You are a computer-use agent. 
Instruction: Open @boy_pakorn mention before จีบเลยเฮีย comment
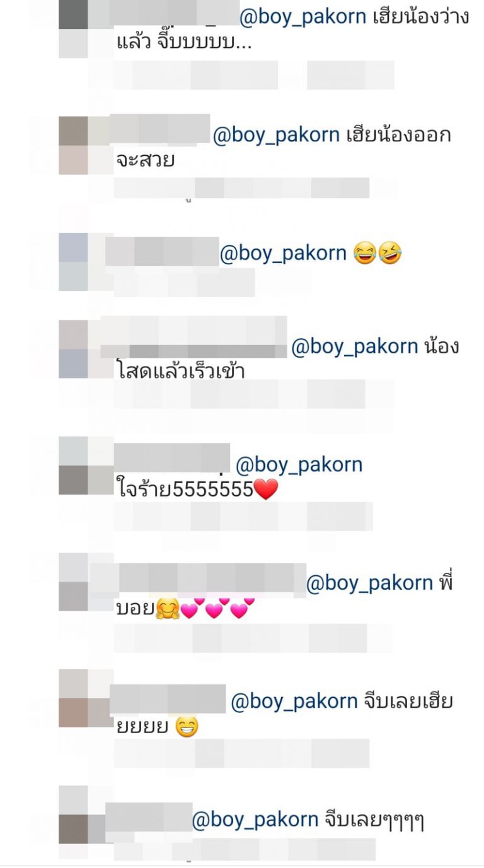[x=295, y=701]
